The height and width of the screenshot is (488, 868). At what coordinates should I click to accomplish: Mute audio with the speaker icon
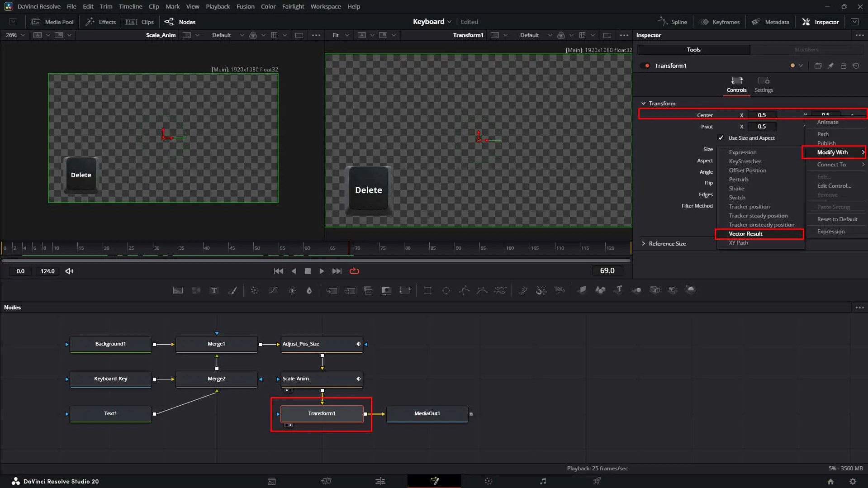click(69, 271)
